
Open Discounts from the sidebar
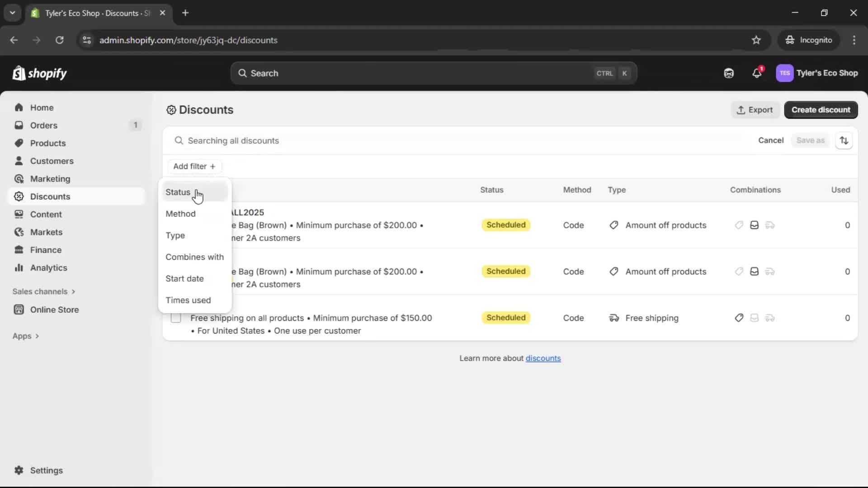coord(51,196)
